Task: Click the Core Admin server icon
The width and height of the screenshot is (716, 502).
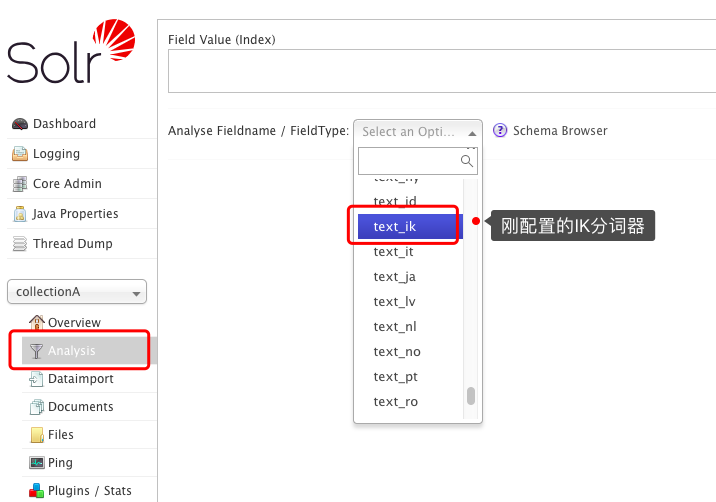Action: coord(20,184)
